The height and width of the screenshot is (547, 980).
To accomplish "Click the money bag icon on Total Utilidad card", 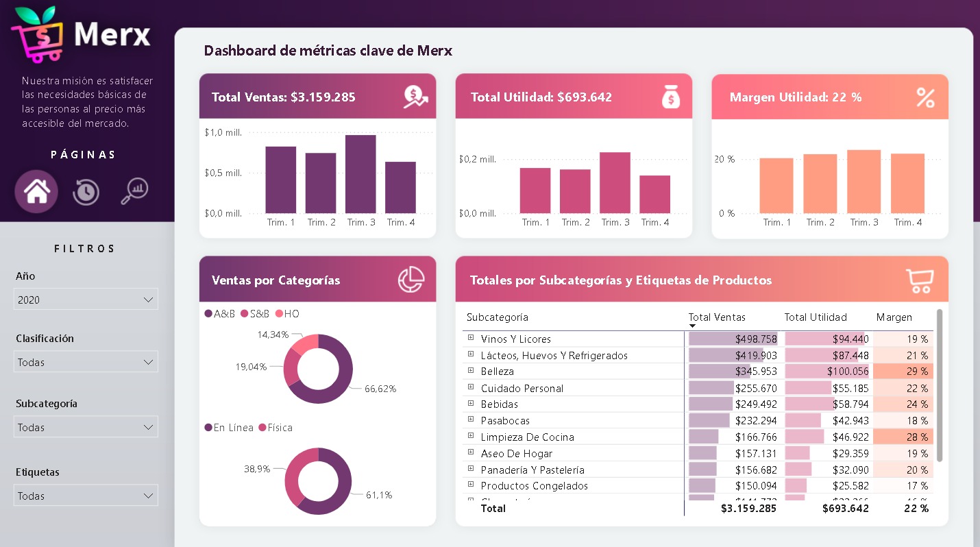I will pyautogui.click(x=670, y=97).
